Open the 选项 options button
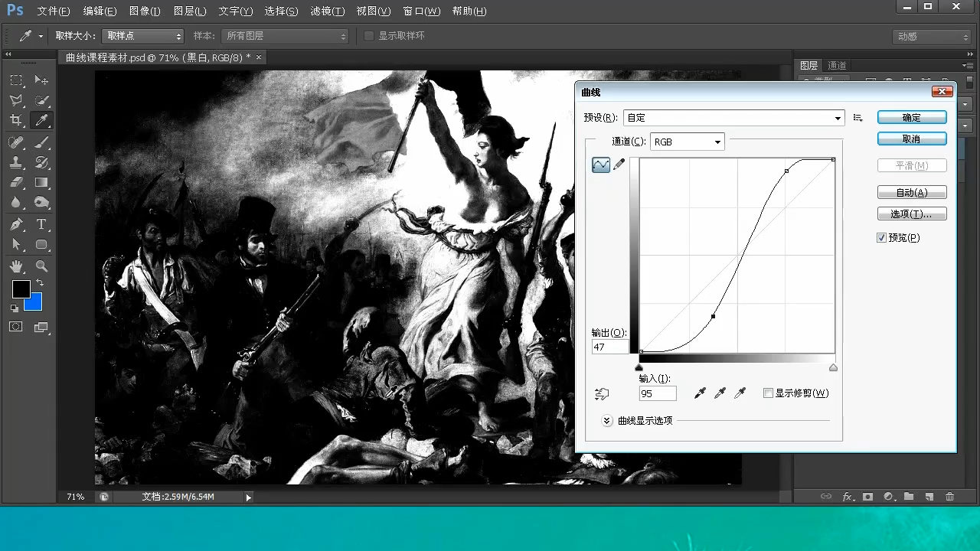The height and width of the screenshot is (551, 980). coord(912,214)
